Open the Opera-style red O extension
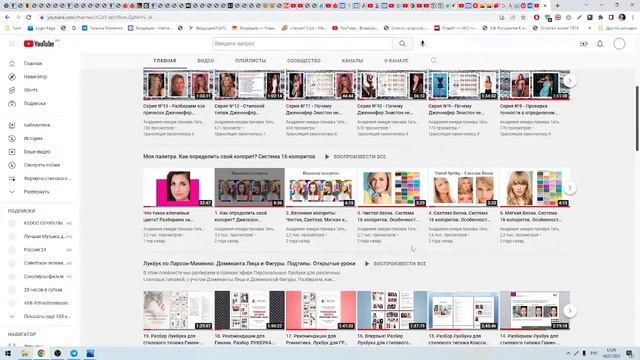Viewport: 640px width, 360px height. (x=536, y=18)
